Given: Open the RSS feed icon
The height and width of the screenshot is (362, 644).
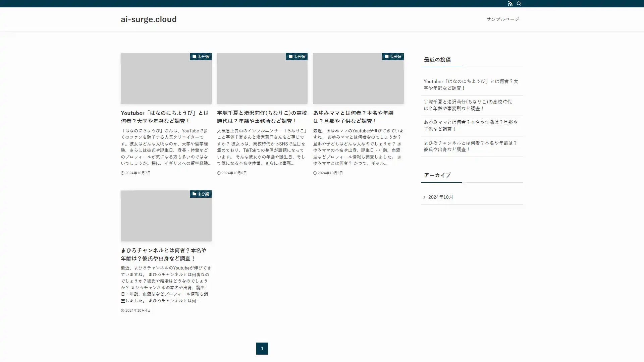Looking at the screenshot, I should (x=510, y=4).
